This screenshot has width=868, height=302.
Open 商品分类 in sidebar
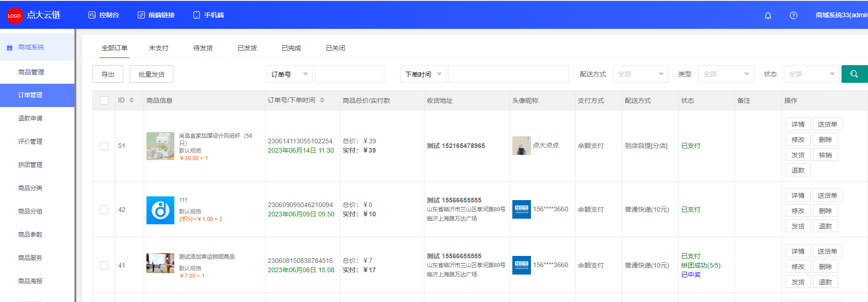37,188
